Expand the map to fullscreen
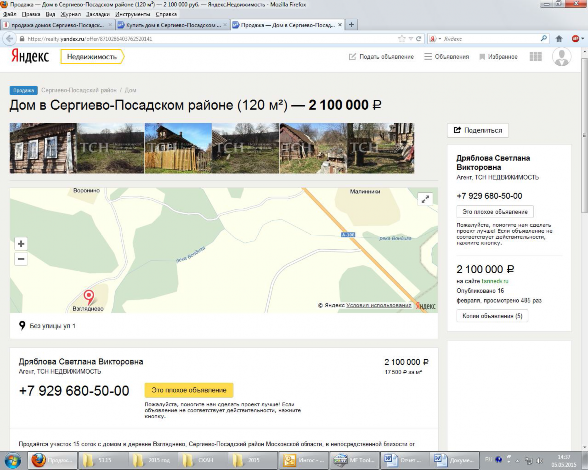The height and width of the screenshot is (470, 588). [x=425, y=199]
